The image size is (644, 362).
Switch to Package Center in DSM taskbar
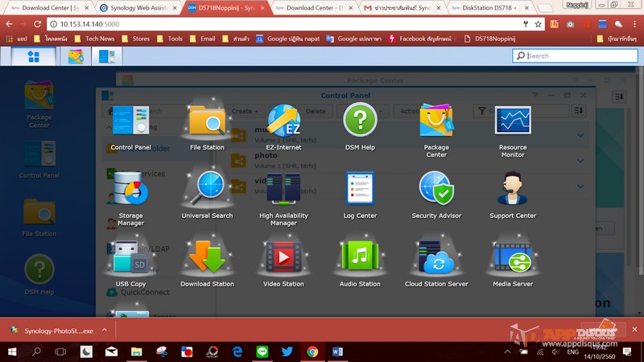click(x=76, y=56)
